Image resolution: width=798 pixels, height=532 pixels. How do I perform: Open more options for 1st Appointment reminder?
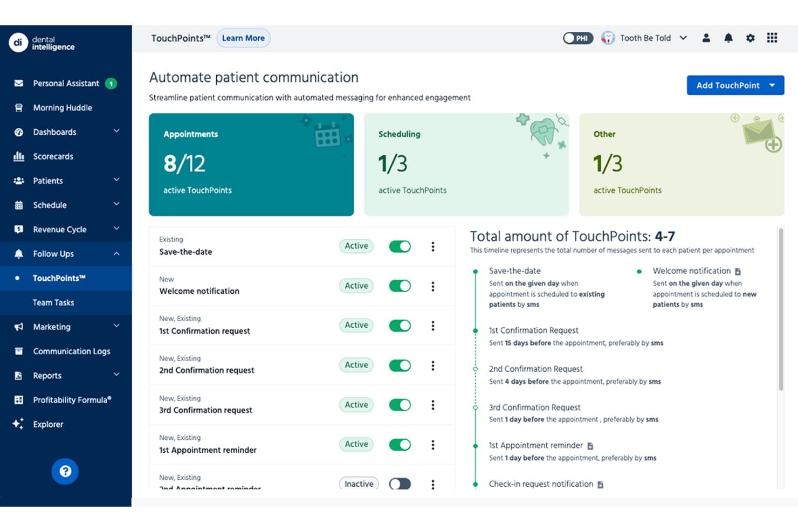(432, 445)
